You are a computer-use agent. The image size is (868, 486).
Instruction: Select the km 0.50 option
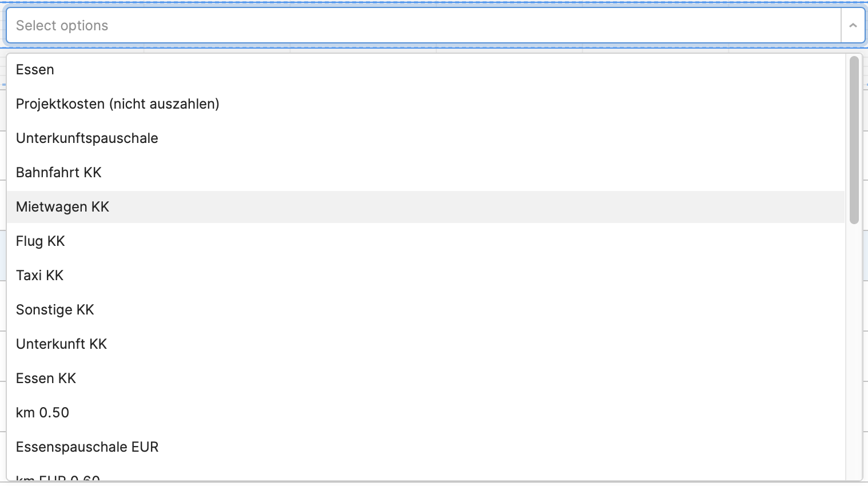(425, 413)
